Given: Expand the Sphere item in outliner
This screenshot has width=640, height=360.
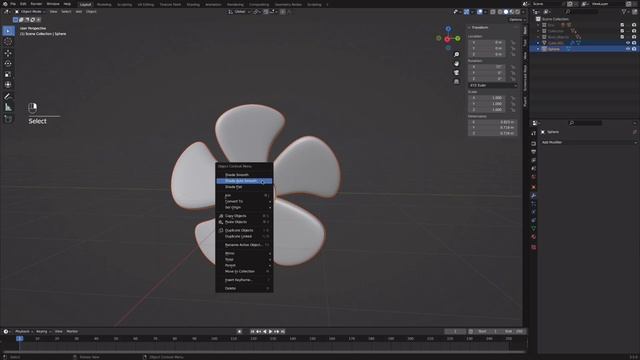Looking at the screenshot, I should click(538, 49).
